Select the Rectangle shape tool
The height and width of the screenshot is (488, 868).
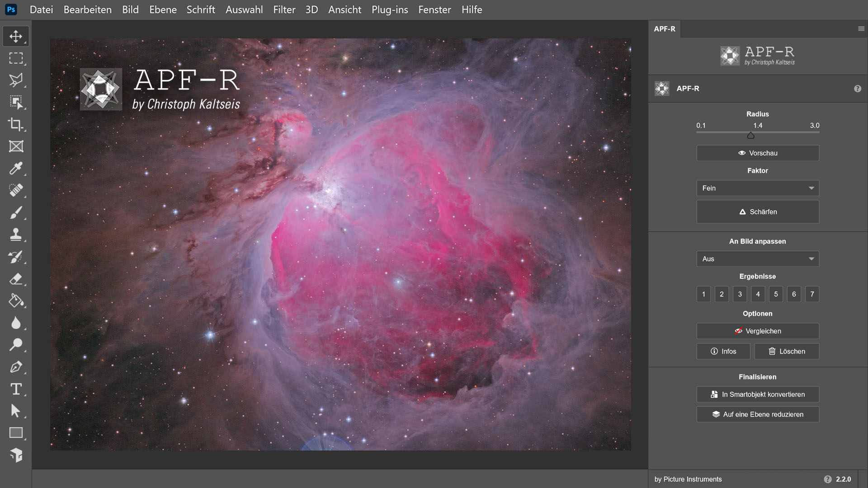tap(16, 433)
